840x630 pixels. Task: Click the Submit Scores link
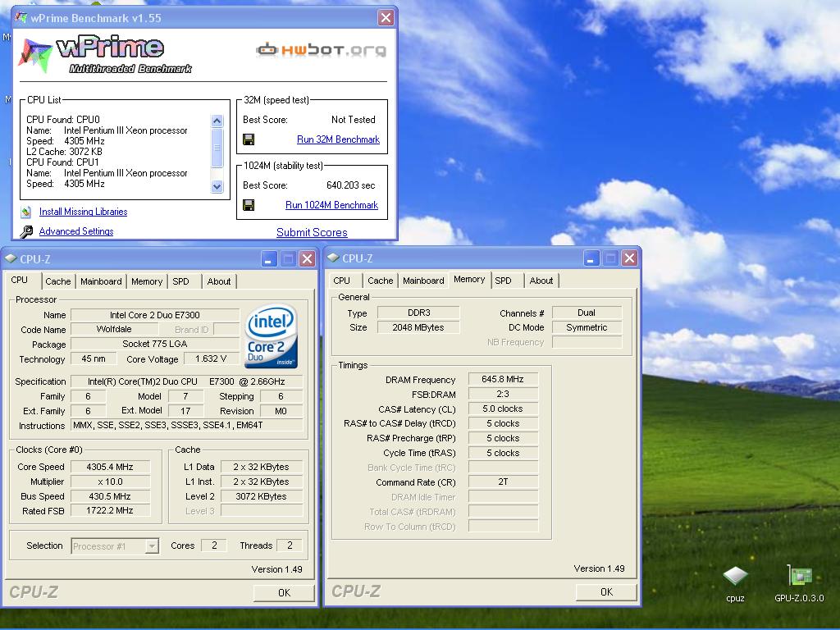point(312,232)
